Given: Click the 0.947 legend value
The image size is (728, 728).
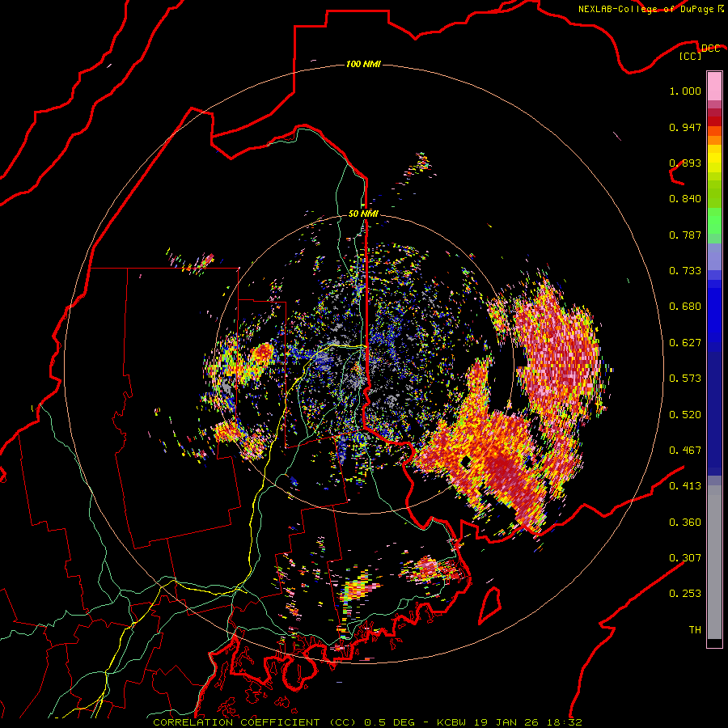Looking at the screenshot, I should (685, 127).
